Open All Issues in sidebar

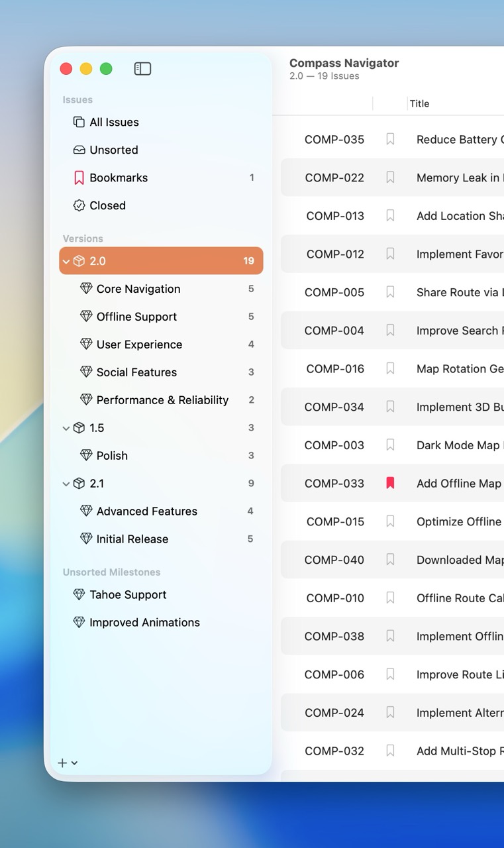[161, 122]
